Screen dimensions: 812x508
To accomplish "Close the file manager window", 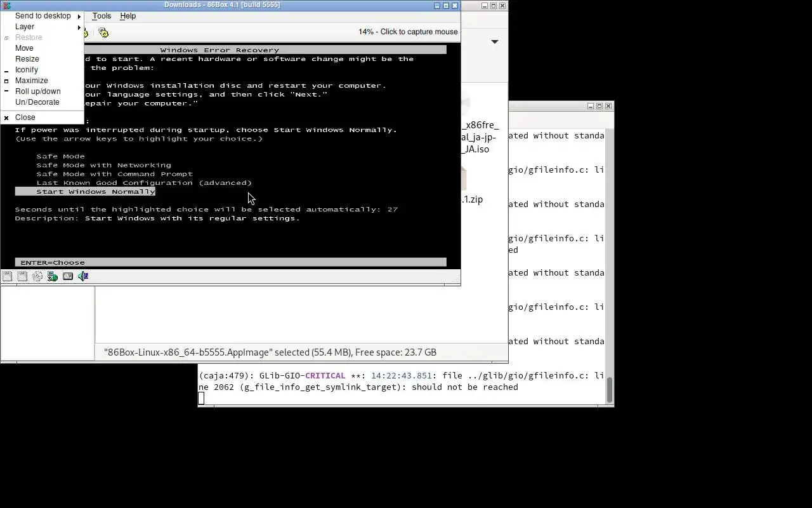I will tap(502, 5).
